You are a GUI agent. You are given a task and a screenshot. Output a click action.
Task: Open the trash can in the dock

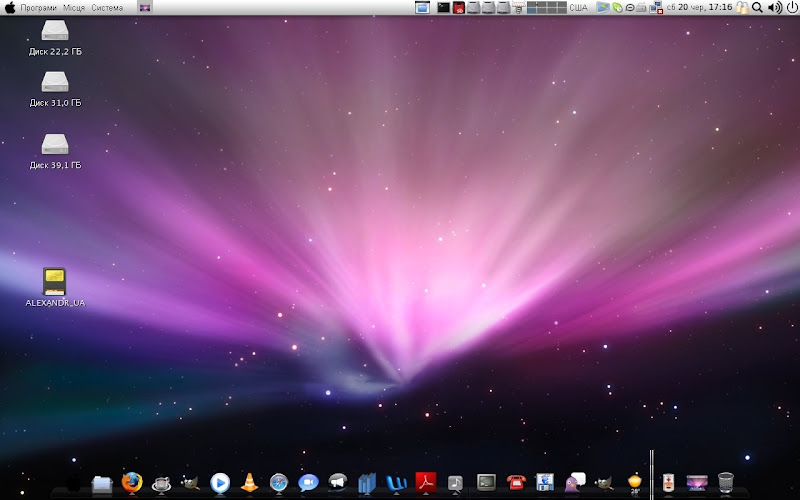pos(726,482)
